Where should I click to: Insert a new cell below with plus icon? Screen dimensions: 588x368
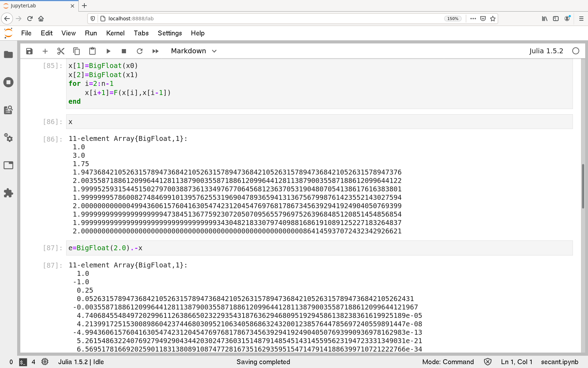[x=45, y=51]
